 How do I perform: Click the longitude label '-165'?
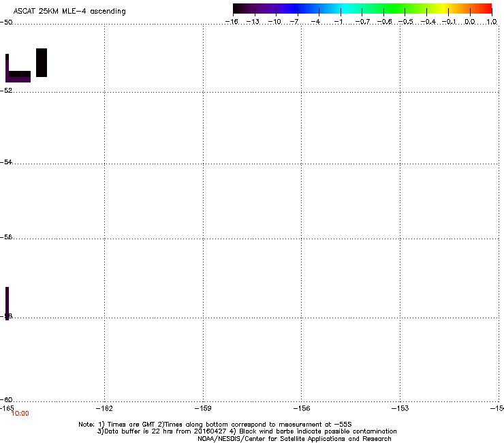[x=7, y=408]
